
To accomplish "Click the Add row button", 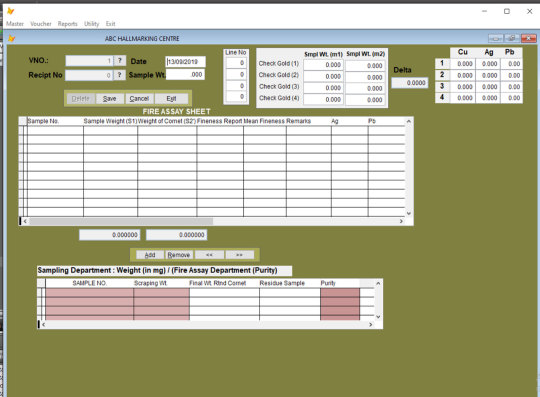I will (150, 255).
